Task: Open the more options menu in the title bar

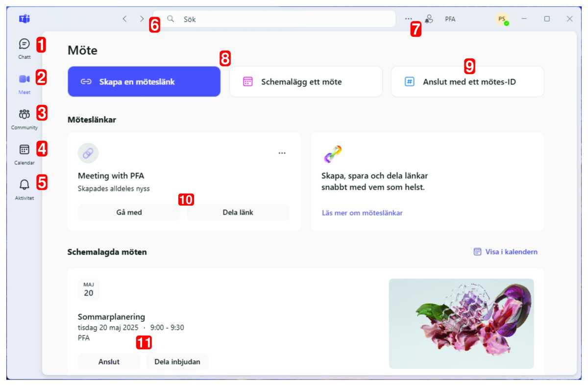Action: click(x=409, y=19)
